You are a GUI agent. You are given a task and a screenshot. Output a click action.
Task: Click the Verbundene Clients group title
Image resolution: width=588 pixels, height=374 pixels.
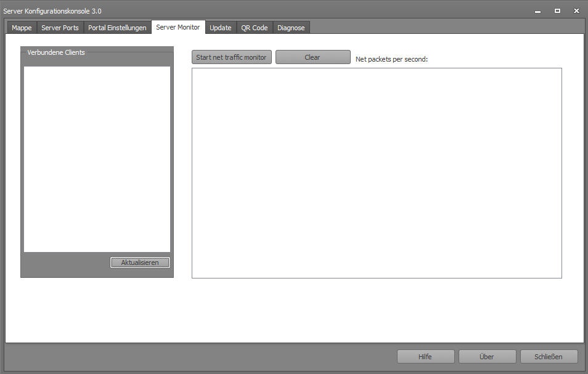(x=56, y=52)
